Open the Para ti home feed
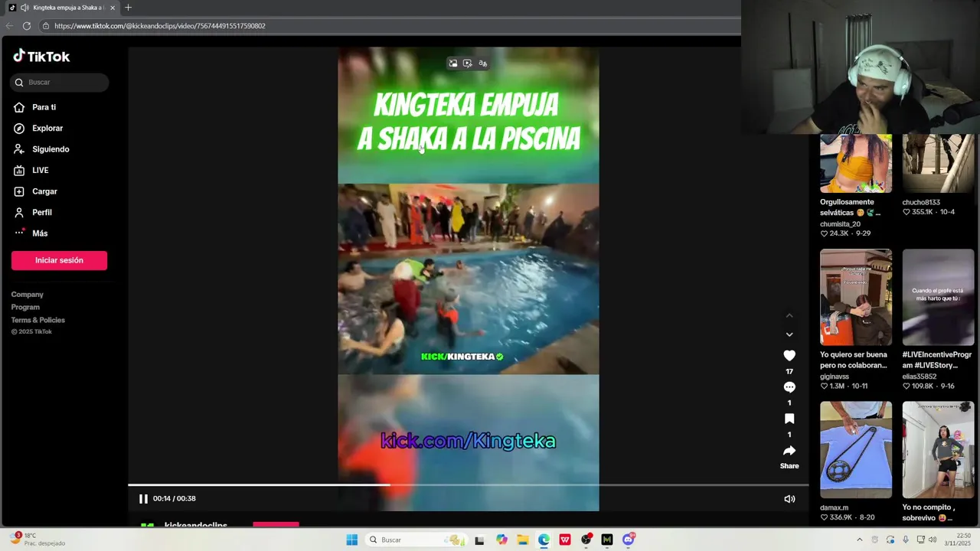 tap(36, 107)
